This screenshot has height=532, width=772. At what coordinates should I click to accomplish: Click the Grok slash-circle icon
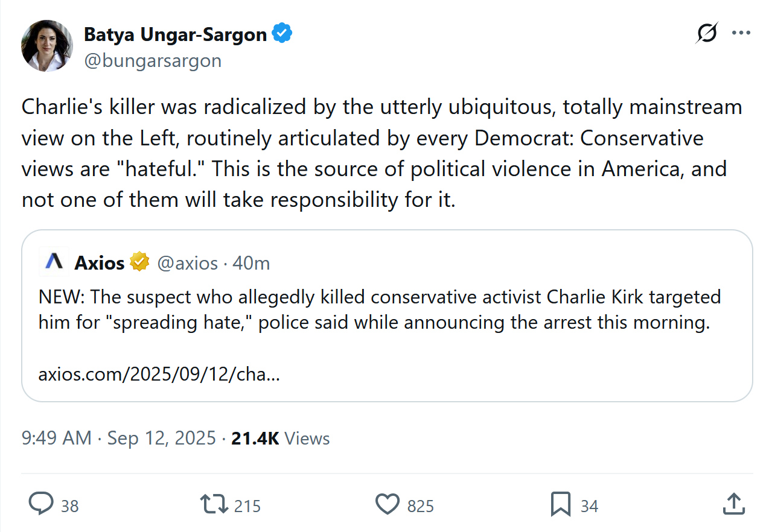pyautogui.click(x=706, y=33)
